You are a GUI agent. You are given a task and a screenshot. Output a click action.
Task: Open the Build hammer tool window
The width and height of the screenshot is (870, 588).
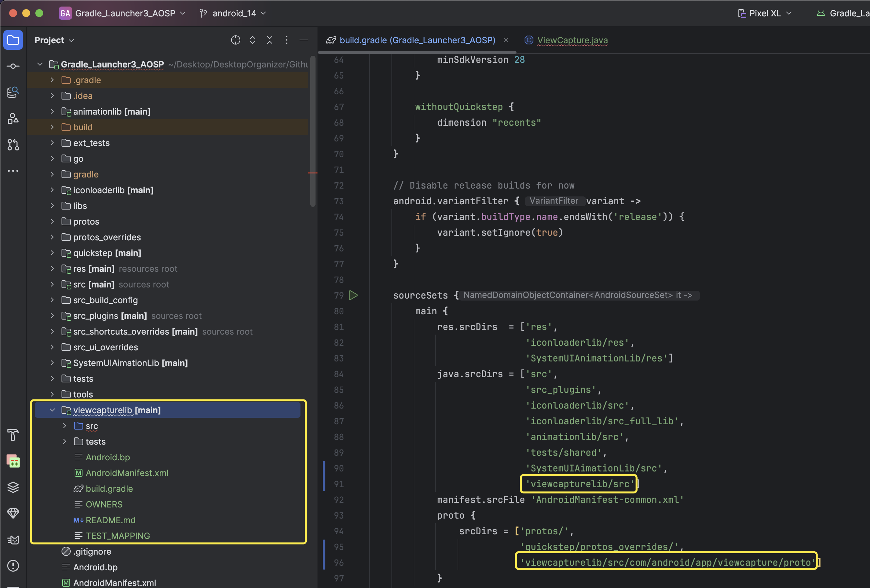click(x=13, y=435)
